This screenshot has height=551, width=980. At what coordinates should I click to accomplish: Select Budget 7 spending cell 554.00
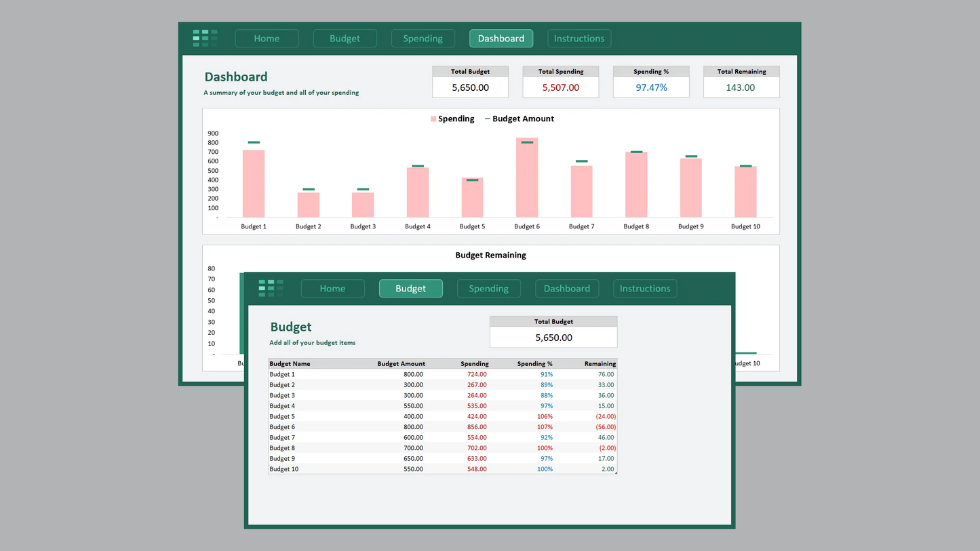[477, 437]
